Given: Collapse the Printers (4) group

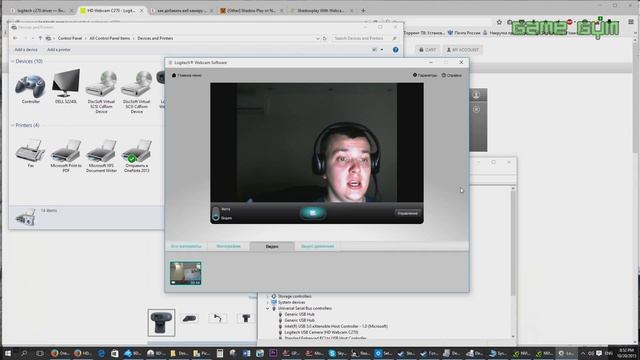Looking at the screenshot, I should (12, 125).
